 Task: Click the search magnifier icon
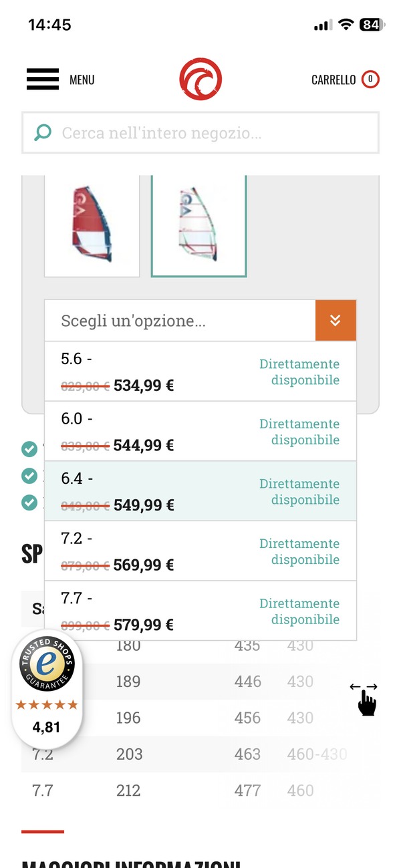43,132
